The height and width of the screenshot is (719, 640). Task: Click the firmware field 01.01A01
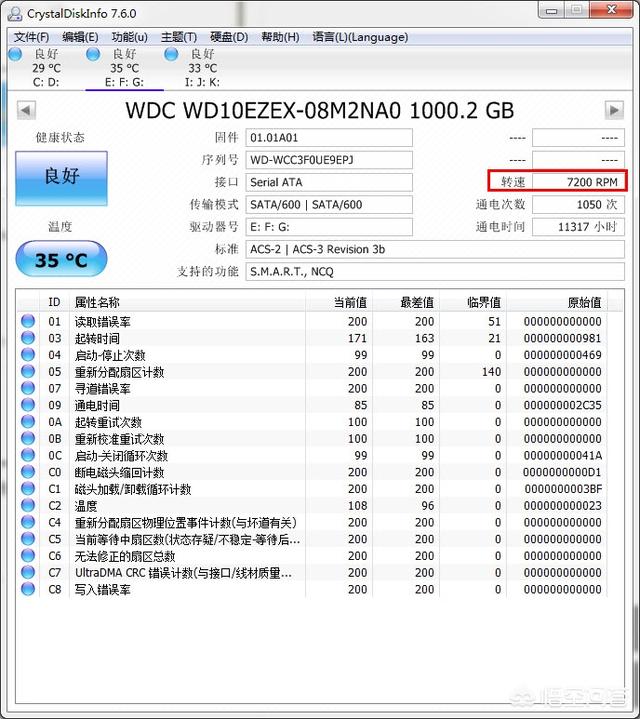point(329,138)
